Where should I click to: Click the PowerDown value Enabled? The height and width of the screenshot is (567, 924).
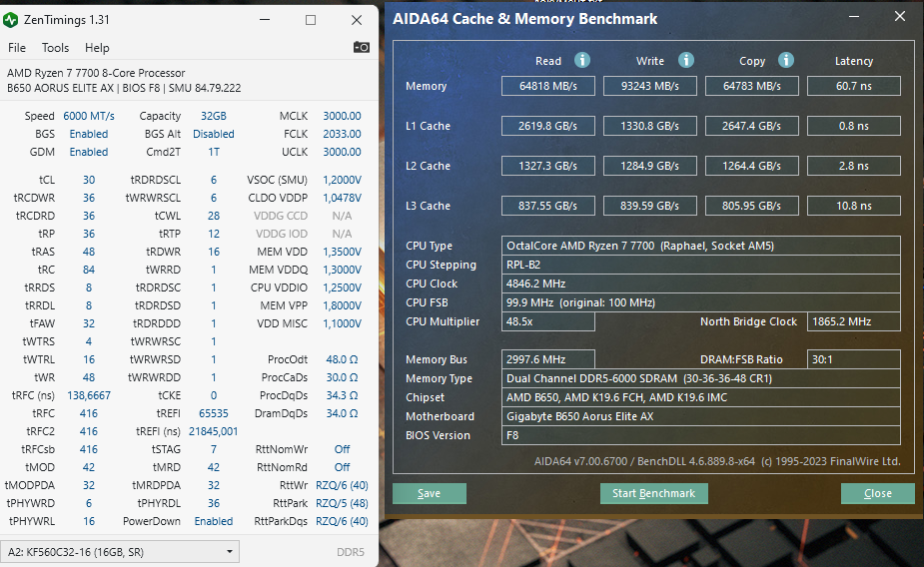click(x=214, y=521)
